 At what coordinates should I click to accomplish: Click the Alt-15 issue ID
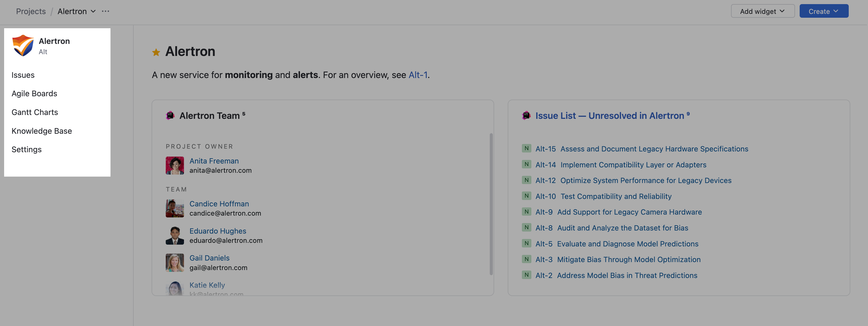click(546, 149)
